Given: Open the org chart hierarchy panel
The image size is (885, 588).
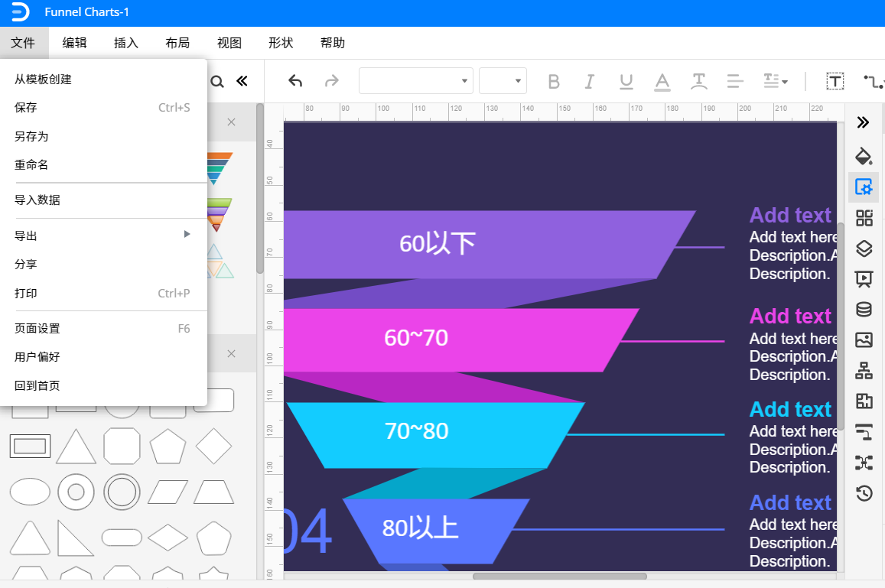Looking at the screenshot, I should click(x=864, y=370).
